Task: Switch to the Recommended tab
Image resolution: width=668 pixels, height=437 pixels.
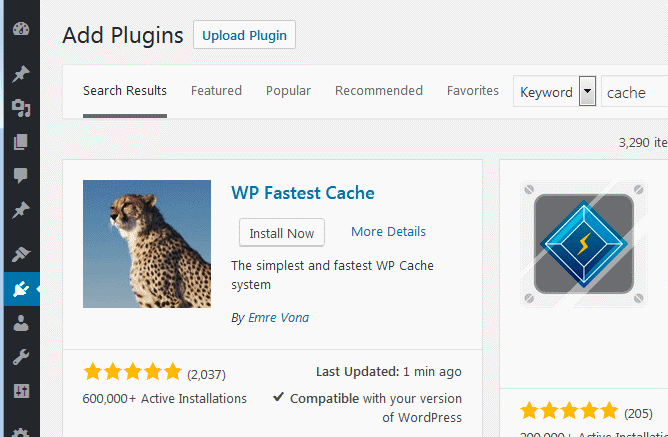Action: click(379, 91)
